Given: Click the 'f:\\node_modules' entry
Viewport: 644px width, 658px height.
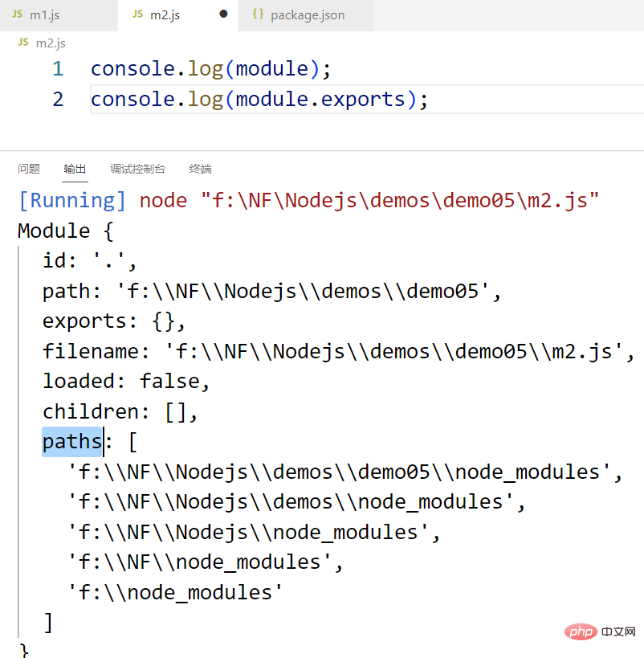Looking at the screenshot, I should point(175,593).
